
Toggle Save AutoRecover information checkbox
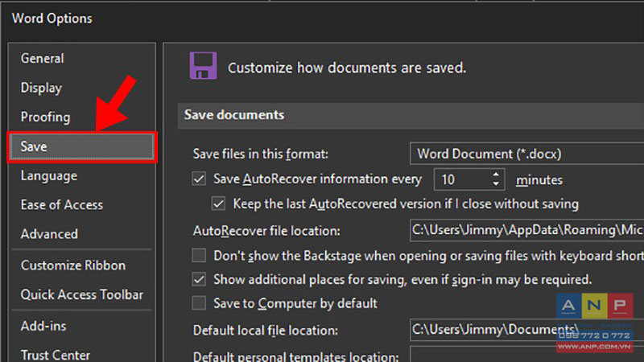point(199,179)
